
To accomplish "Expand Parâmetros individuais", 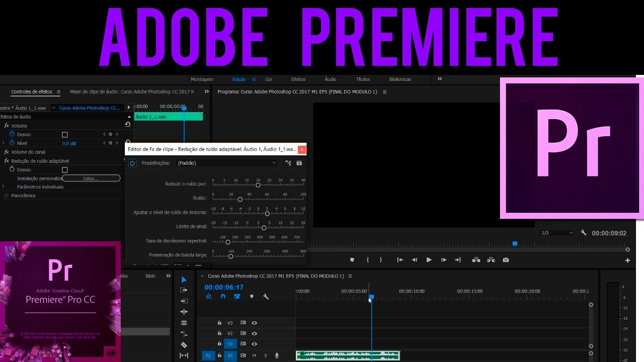I will click(4, 187).
